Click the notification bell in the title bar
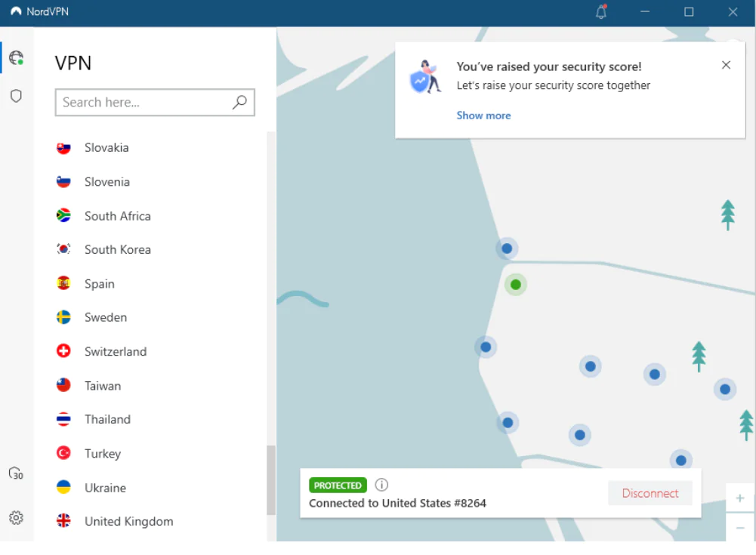756x555 pixels. point(600,11)
